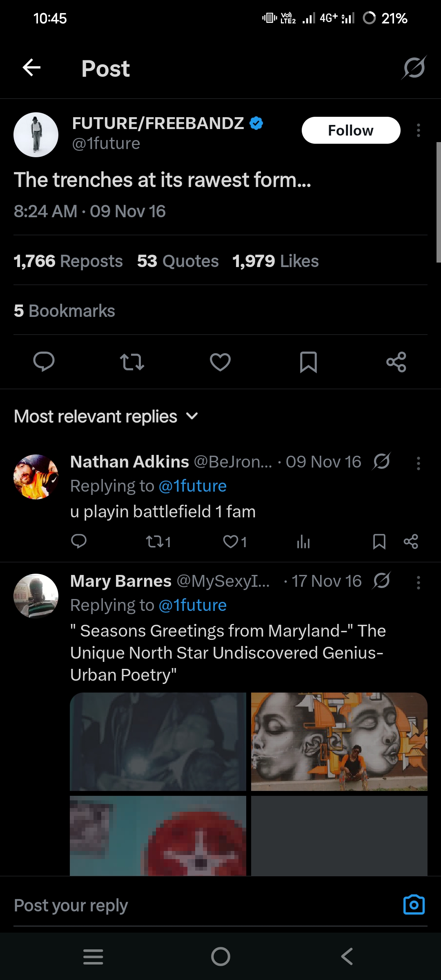Screen dimensions: 441x980
Task: Follow the FUTURE/FREEBANDZ account
Action: point(351,131)
